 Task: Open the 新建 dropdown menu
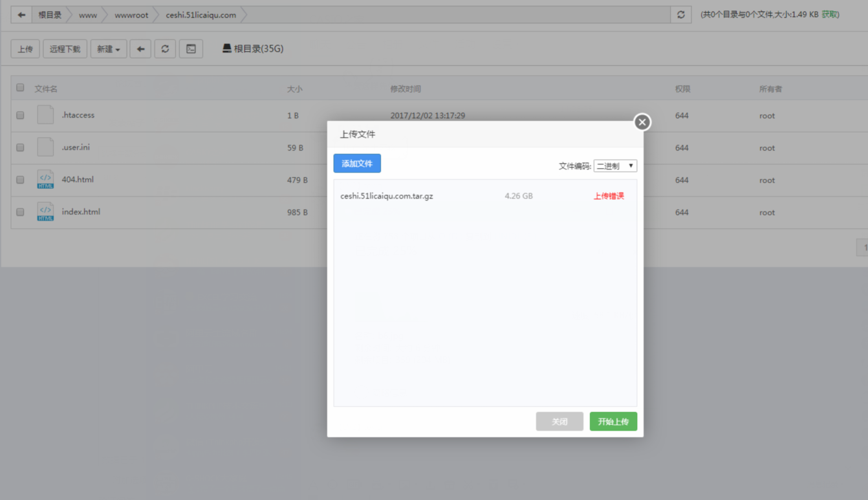coord(109,49)
